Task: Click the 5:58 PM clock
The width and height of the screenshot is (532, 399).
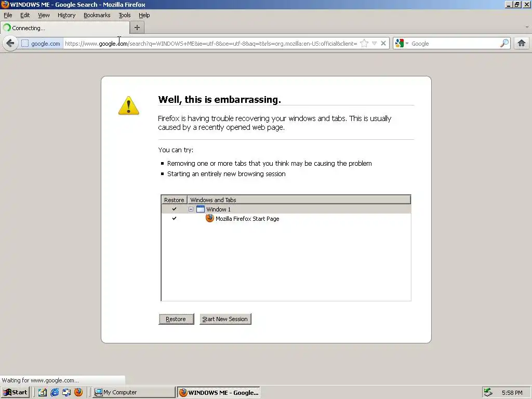Action: (x=512, y=393)
